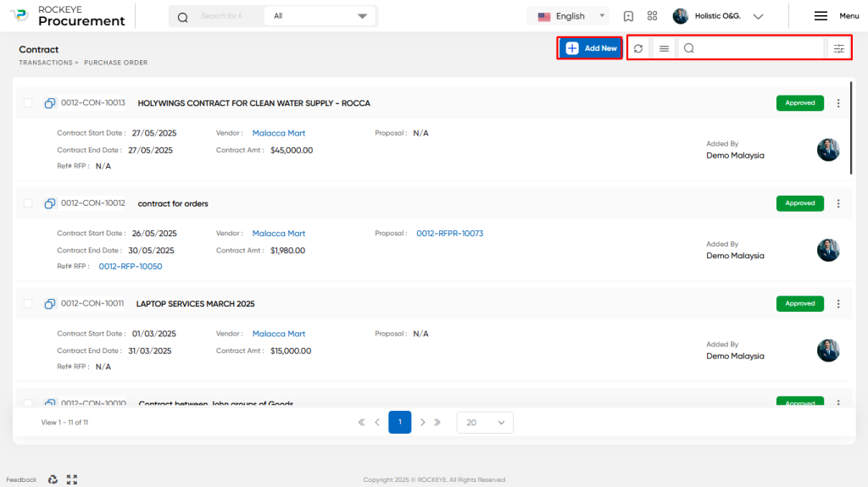Select checkbox for 0012-CON-10012

[x=28, y=203]
